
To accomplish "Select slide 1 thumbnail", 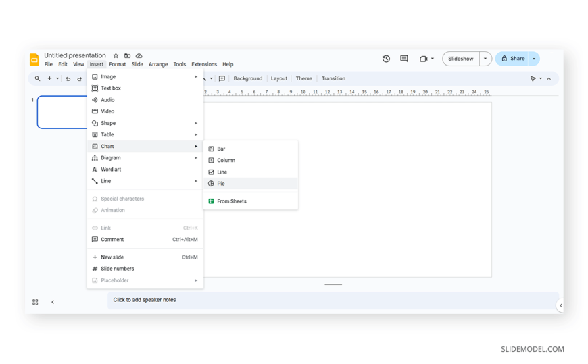I will [62, 111].
